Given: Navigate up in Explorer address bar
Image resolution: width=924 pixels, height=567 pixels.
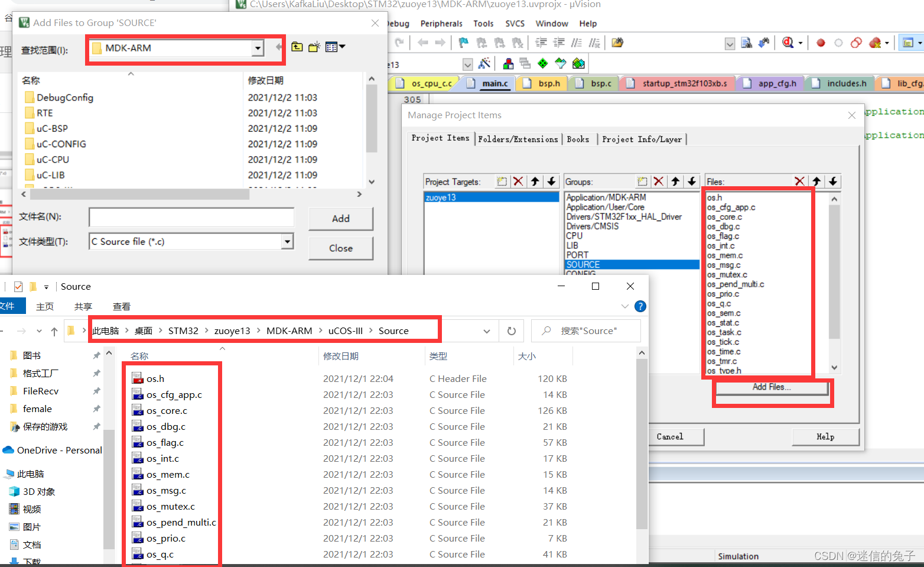Looking at the screenshot, I should coord(54,331).
